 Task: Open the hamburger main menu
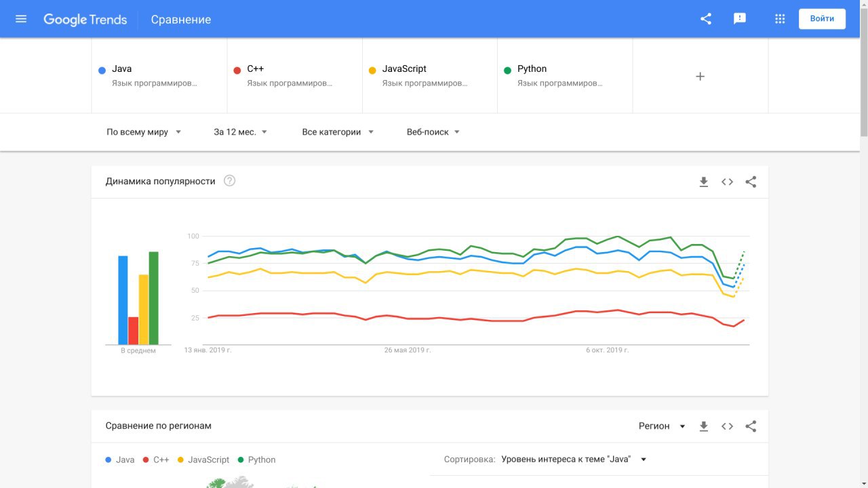coord(21,19)
